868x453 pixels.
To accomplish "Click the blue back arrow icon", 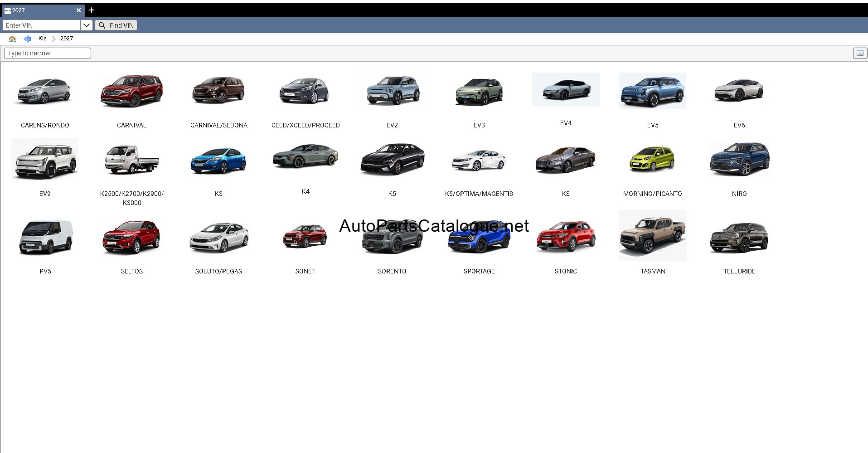I will [x=27, y=39].
